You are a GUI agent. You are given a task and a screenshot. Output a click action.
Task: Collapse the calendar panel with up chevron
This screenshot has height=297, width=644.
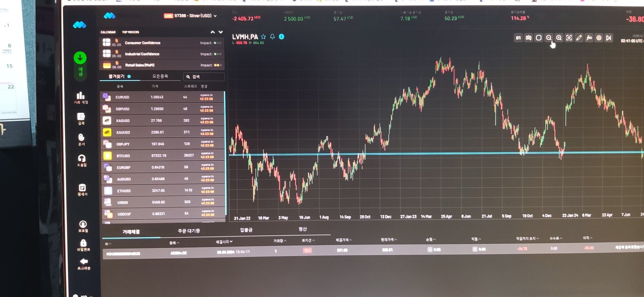click(x=213, y=32)
